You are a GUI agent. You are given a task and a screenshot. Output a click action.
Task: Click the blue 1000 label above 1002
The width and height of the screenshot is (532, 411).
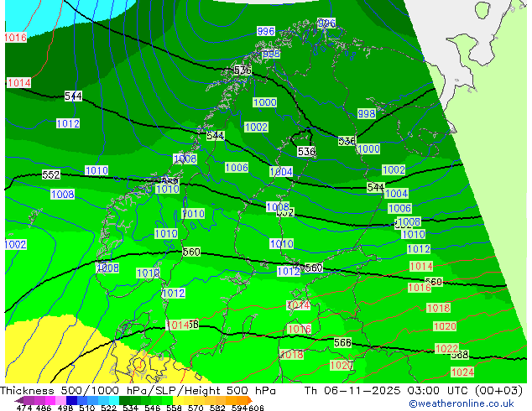pos(264,102)
